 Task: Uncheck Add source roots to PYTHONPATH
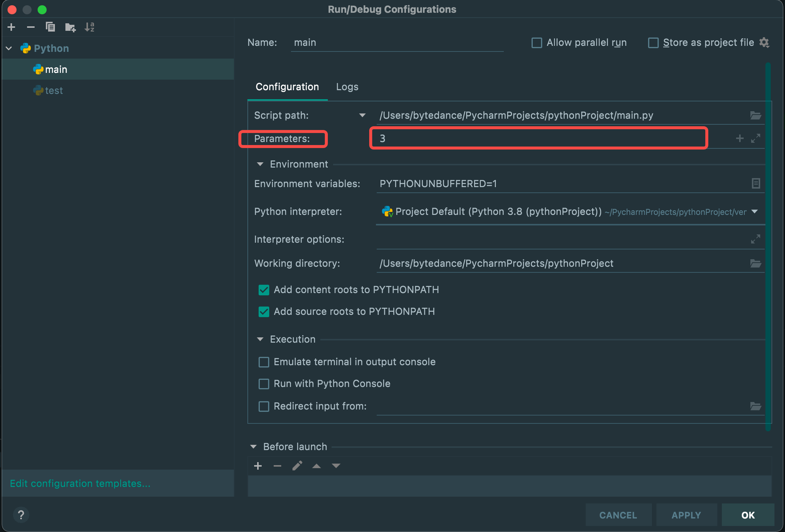coord(264,312)
